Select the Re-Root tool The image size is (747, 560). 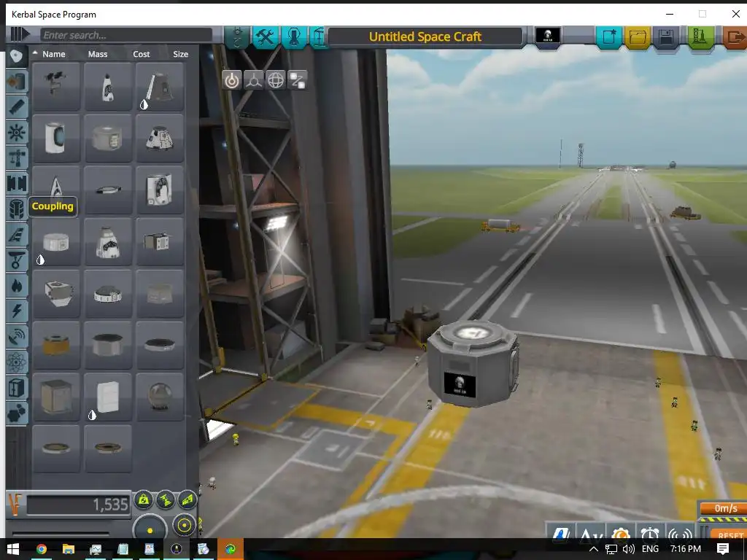point(298,80)
